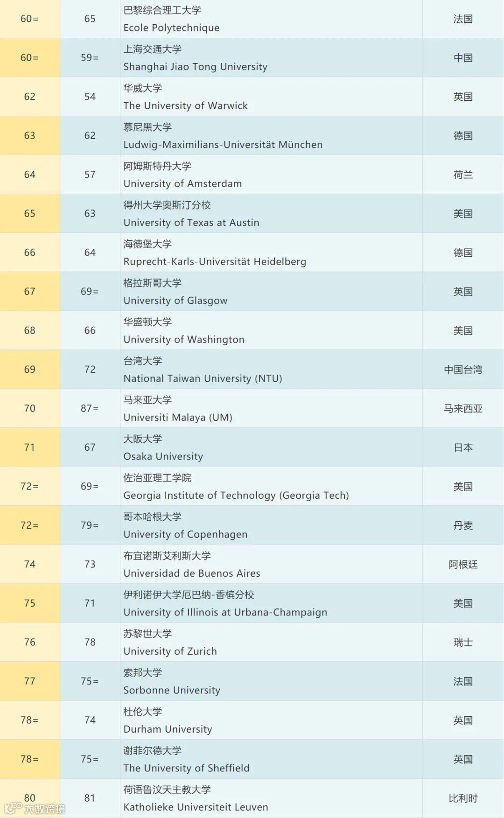Select the Chinese name 哥本哈根大学
This screenshot has height=818, width=504.
coord(152,517)
